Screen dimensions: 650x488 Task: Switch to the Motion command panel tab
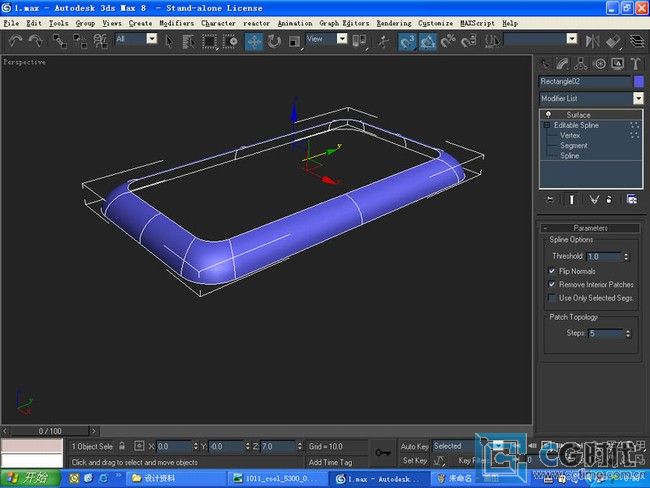[599, 64]
